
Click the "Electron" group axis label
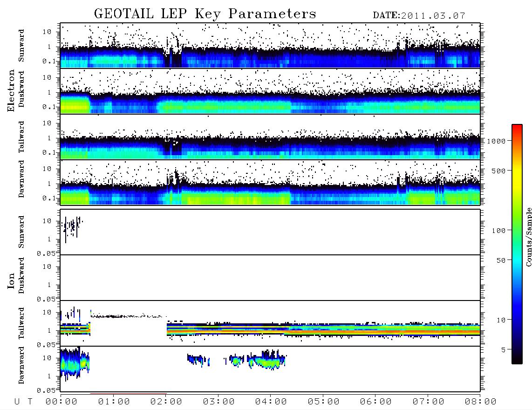click(x=11, y=90)
